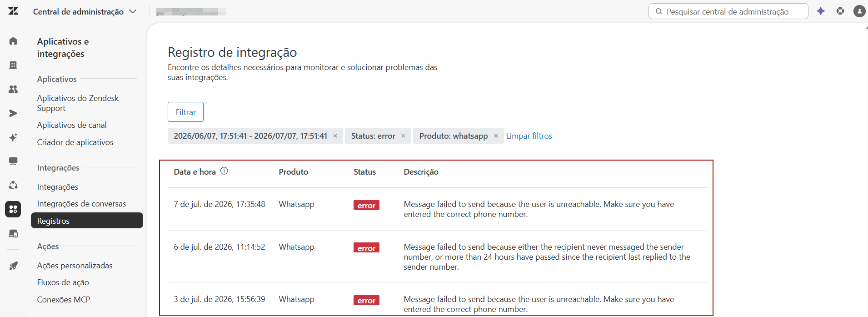Open the Integrações menu item
The width and height of the screenshot is (868, 317).
pos(58,187)
